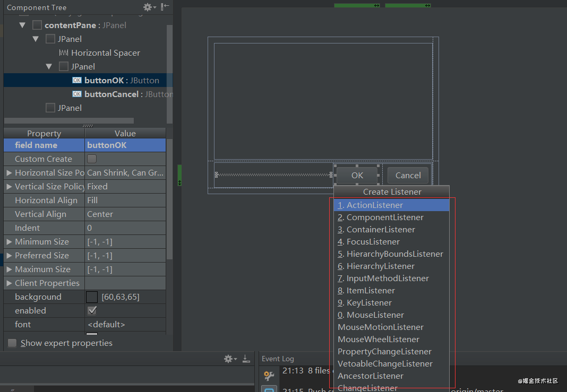The width and height of the screenshot is (567, 392).
Task: Click Can Shrink, Can Grow value cell
Action: [x=125, y=173]
